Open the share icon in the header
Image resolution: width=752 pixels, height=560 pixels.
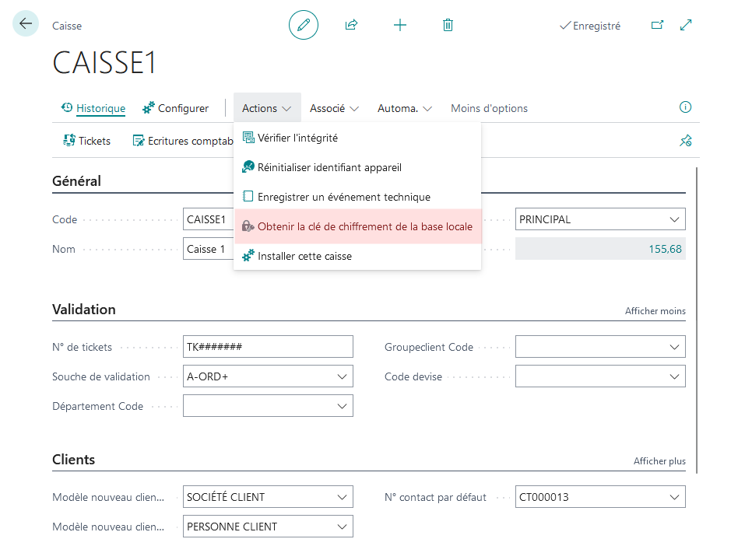[x=352, y=25]
